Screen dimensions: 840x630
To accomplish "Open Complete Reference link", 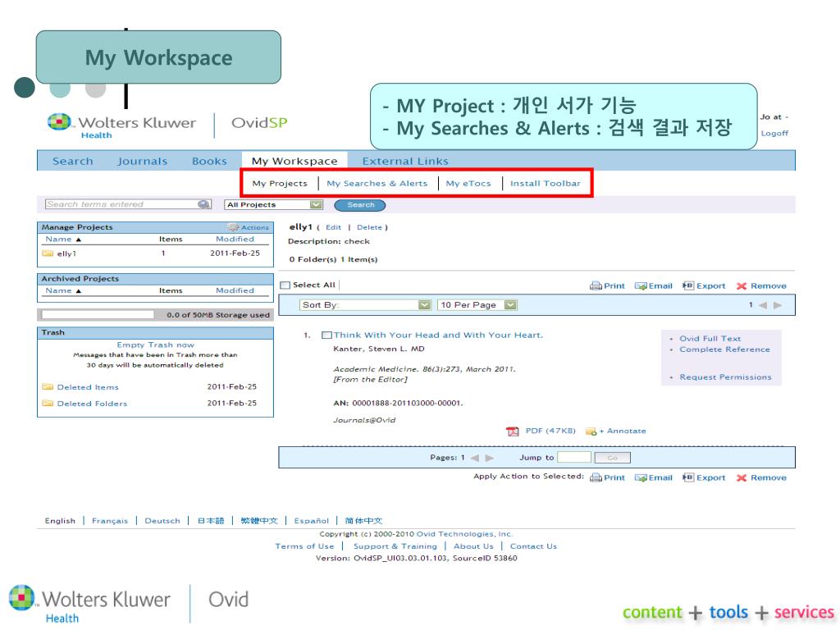I will [x=725, y=349].
